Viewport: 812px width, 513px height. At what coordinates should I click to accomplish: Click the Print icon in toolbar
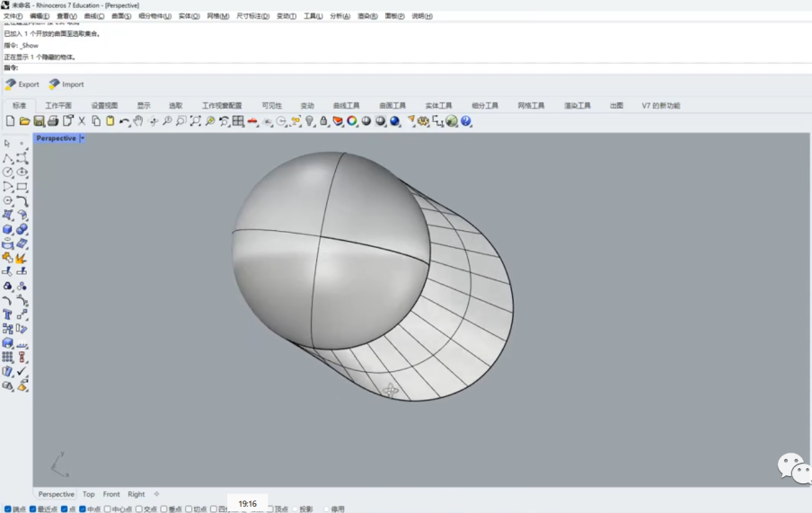[x=53, y=121]
